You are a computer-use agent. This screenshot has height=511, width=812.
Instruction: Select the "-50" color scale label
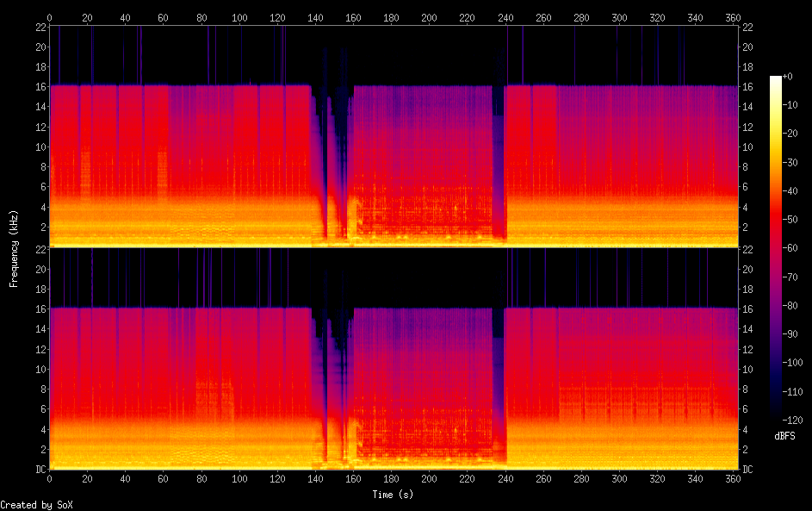click(x=790, y=219)
